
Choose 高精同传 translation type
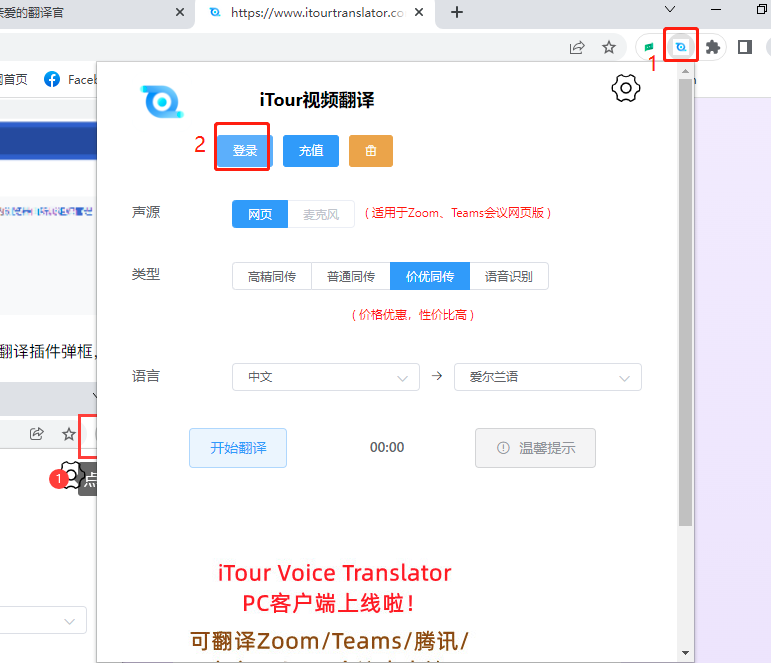[x=272, y=276]
